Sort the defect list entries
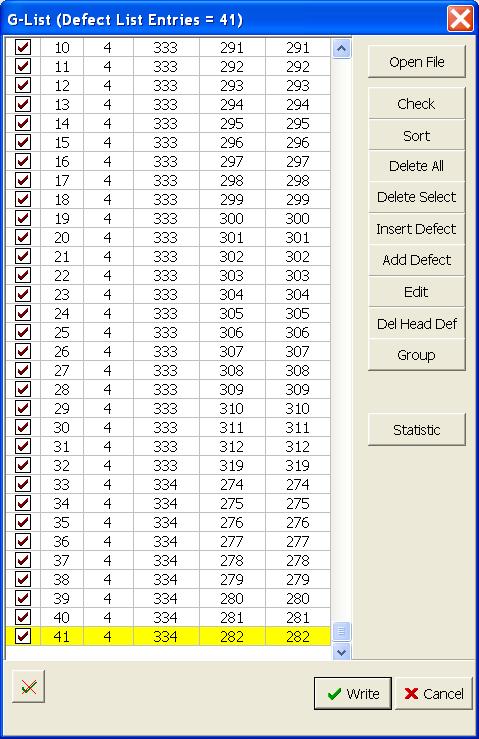Viewport: 479px width, 739px height. coord(416,136)
